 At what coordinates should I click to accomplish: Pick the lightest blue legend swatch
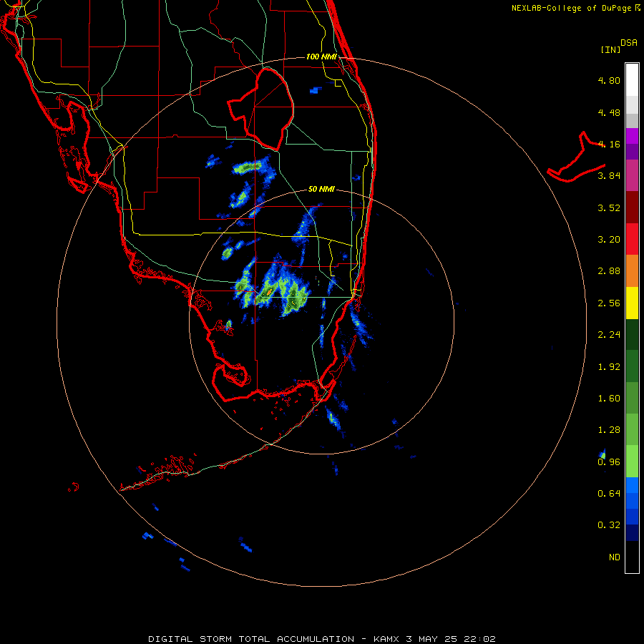632,485
